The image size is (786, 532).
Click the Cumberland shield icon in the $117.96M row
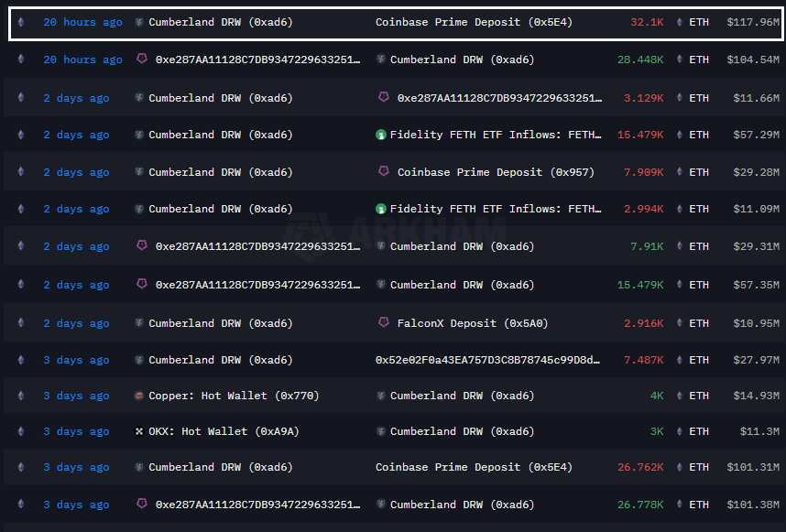click(x=139, y=22)
